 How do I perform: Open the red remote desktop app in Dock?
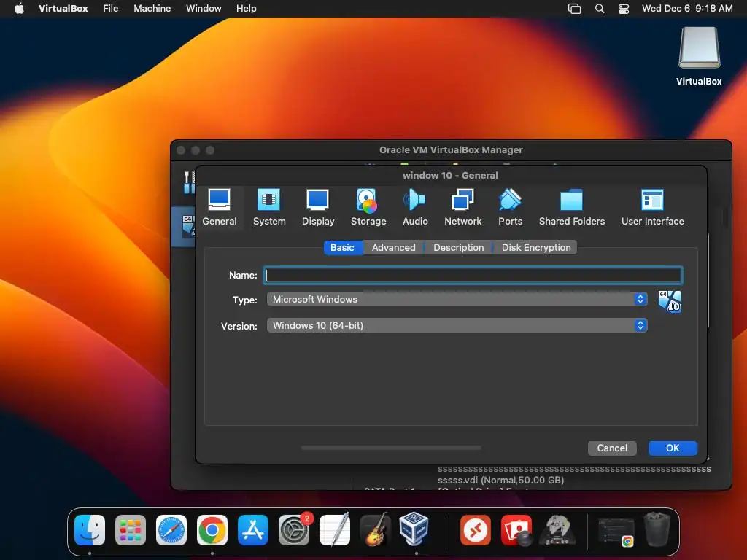click(x=475, y=529)
